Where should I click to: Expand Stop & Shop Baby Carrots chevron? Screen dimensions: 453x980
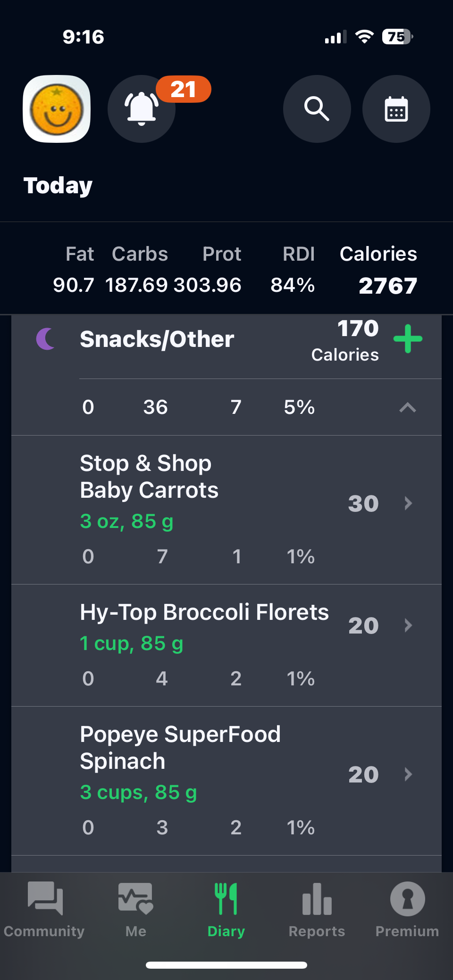tap(409, 503)
